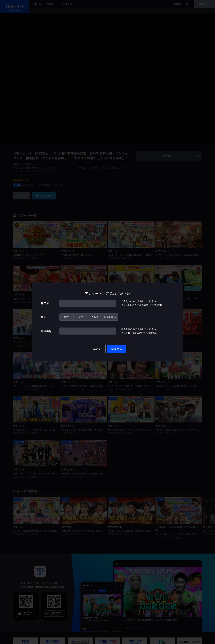This screenshot has height=644, width=215.
Task: Open episode thumbnail Travis Japan宮近登場
Action: pos(178,370)
